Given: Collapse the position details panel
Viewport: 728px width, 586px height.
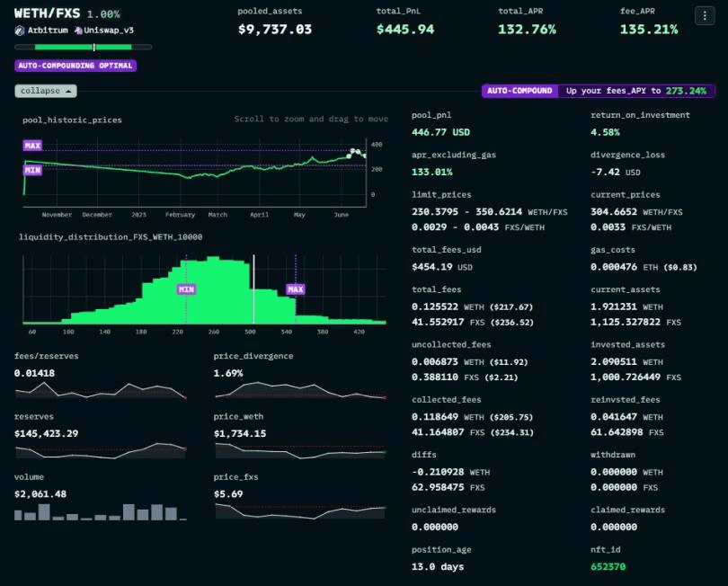Looking at the screenshot, I should coord(46,91).
